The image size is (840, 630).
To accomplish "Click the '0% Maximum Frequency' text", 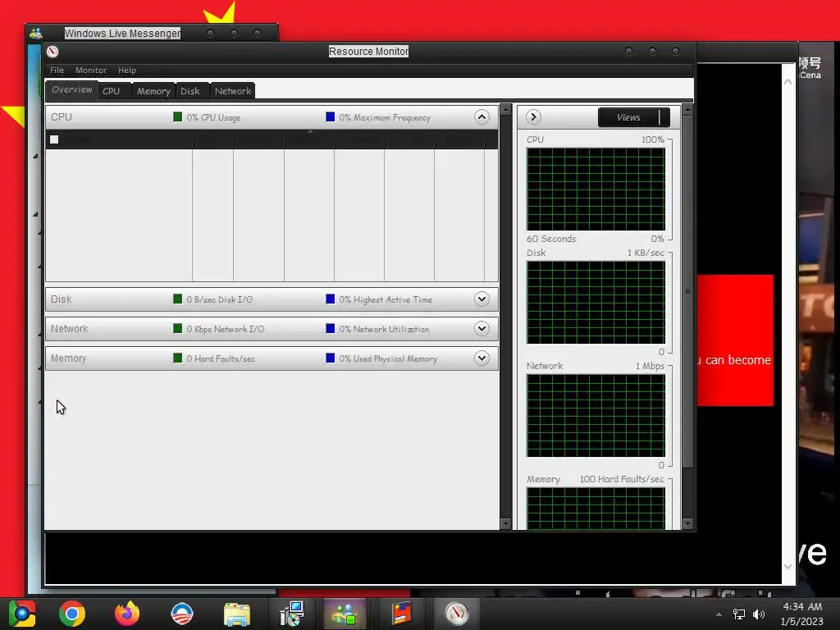I will click(385, 117).
